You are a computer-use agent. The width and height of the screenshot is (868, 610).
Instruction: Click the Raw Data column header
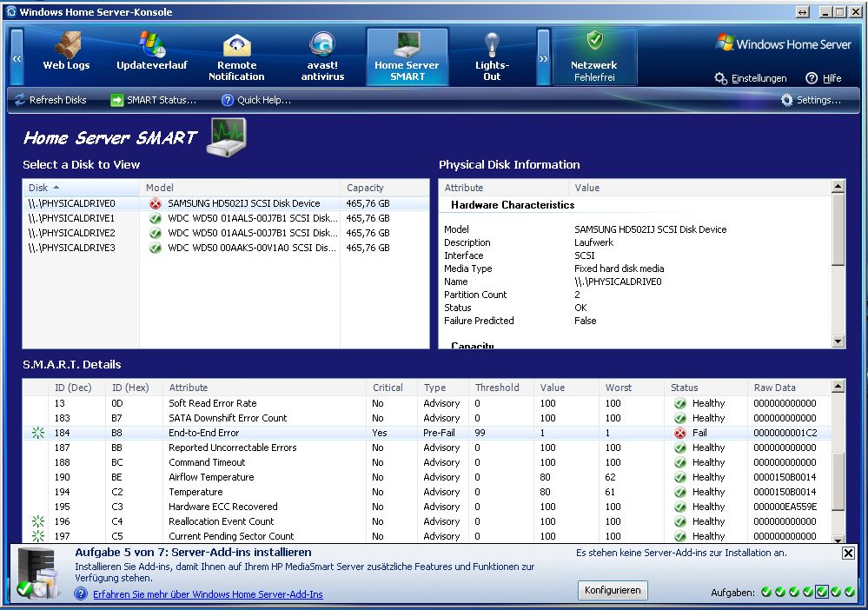coord(790,388)
